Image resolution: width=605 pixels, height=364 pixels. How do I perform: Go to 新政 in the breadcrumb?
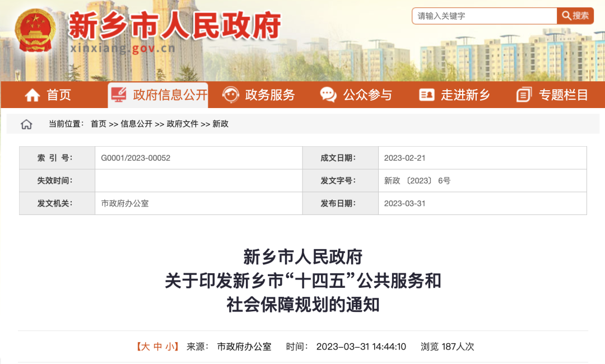tap(220, 124)
